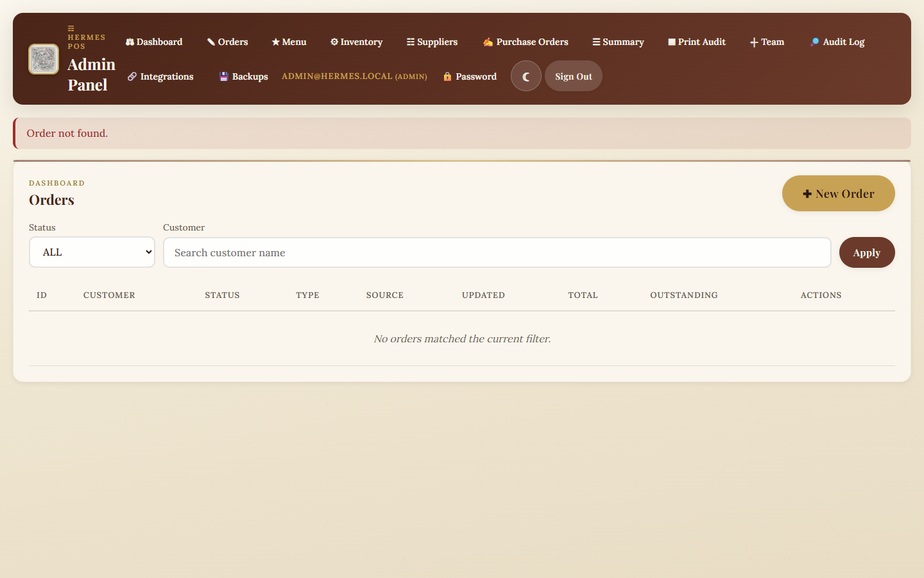This screenshot has height=578, width=924.
Task: Select the Orders pencil icon
Action: pyautogui.click(x=210, y=41)
